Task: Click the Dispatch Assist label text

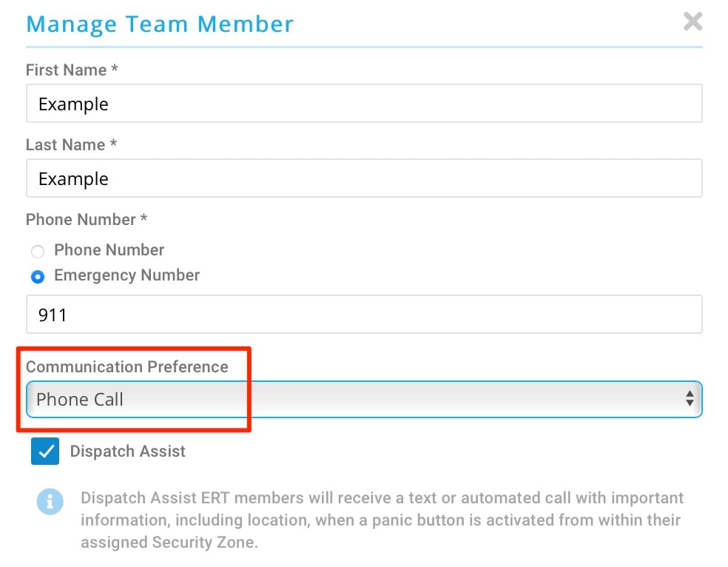Action: click(127, 452)
